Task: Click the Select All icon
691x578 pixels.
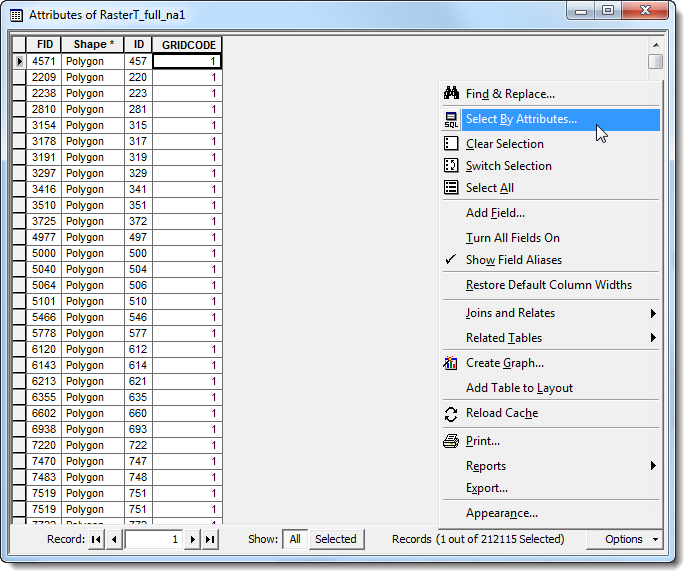Action: (x=450, y=188)
